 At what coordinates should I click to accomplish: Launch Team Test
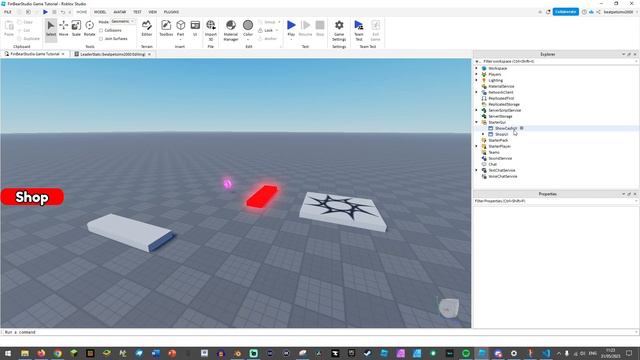[x=359, y=30]
